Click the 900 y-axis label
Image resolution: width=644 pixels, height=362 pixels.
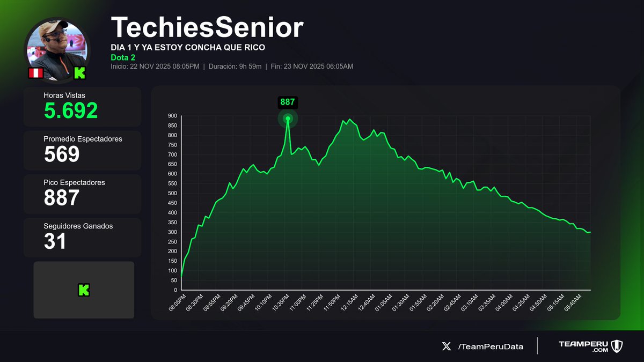[x=172, y=116]
